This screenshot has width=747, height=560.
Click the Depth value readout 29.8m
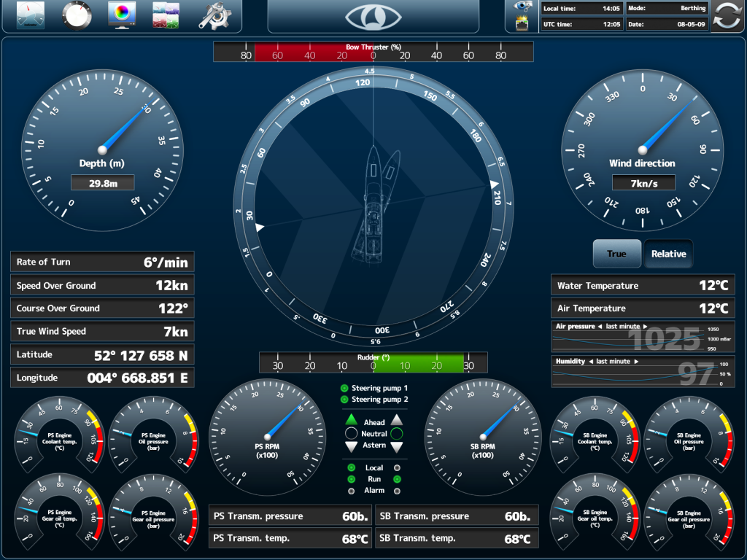[103, 184]
